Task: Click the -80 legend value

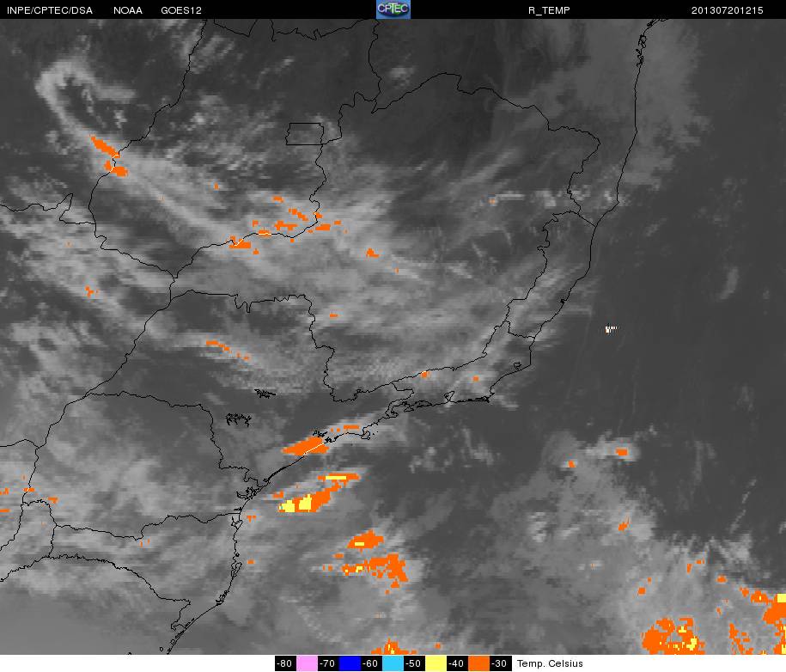Action: pos(285,663)
